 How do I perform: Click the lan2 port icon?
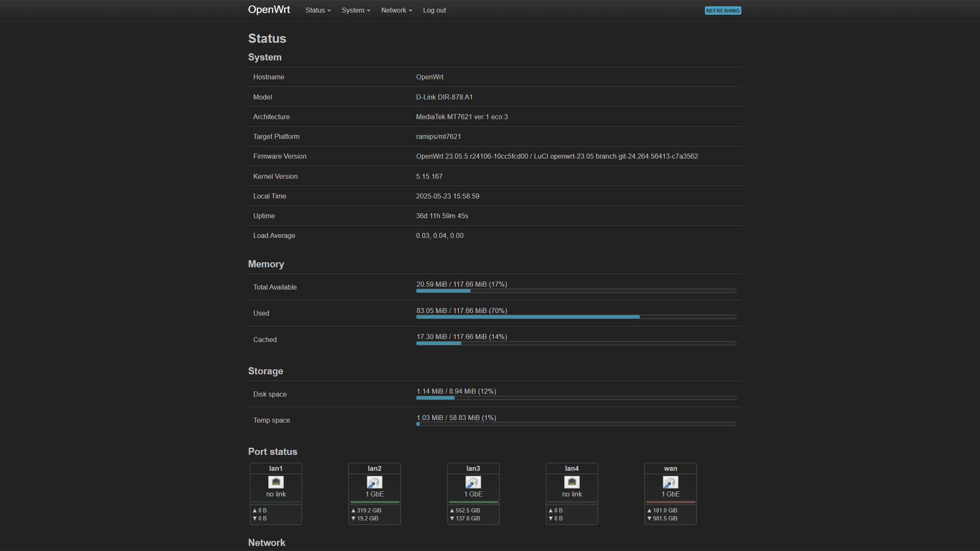[374, 482]
